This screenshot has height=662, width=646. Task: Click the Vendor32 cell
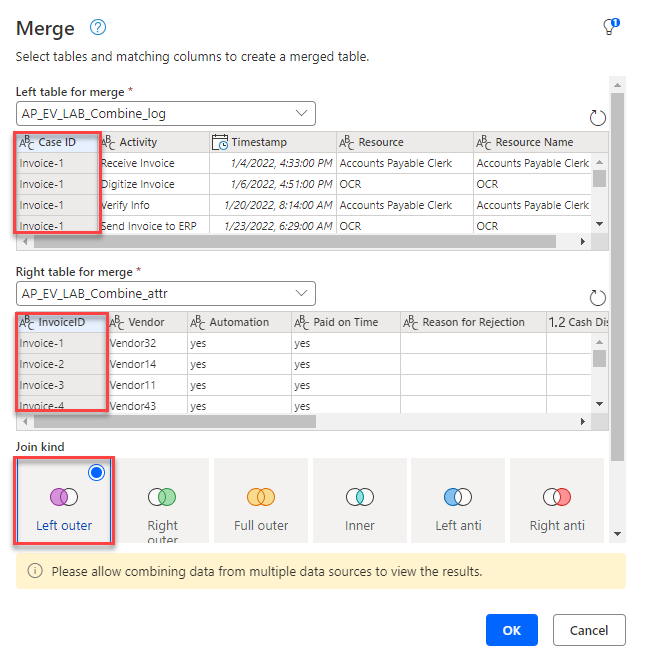click(147, 343)
